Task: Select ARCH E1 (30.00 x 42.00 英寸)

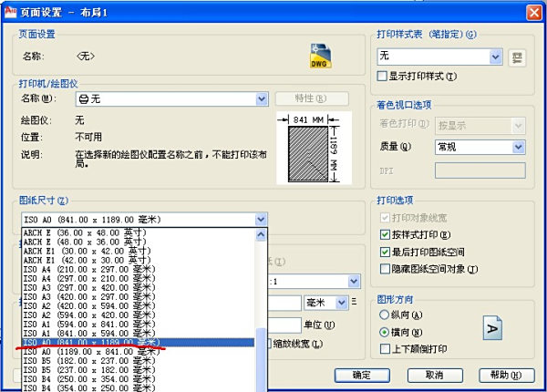Action: click(139, 251)
